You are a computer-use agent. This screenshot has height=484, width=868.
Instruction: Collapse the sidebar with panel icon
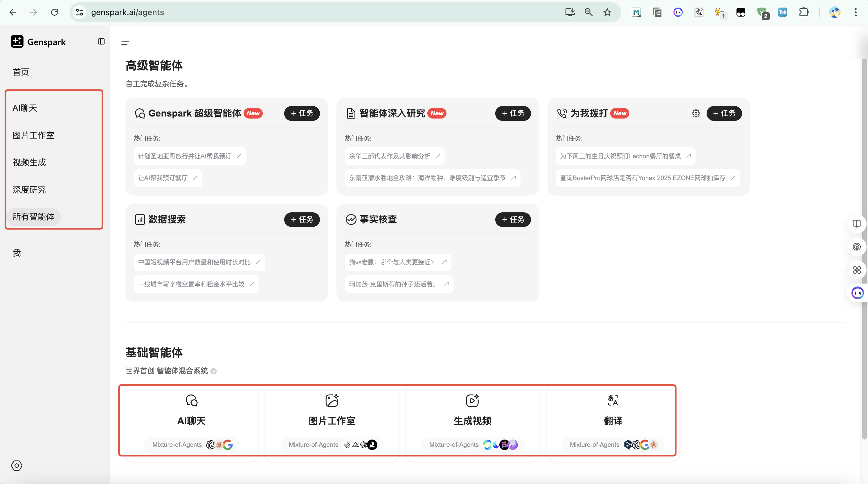coord(101,42)
